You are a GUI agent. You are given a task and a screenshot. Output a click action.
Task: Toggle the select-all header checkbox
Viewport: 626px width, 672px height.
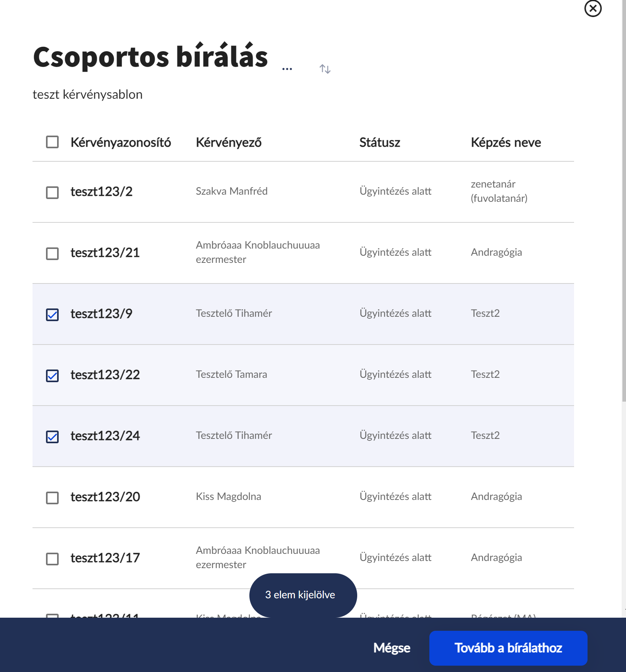52,142
